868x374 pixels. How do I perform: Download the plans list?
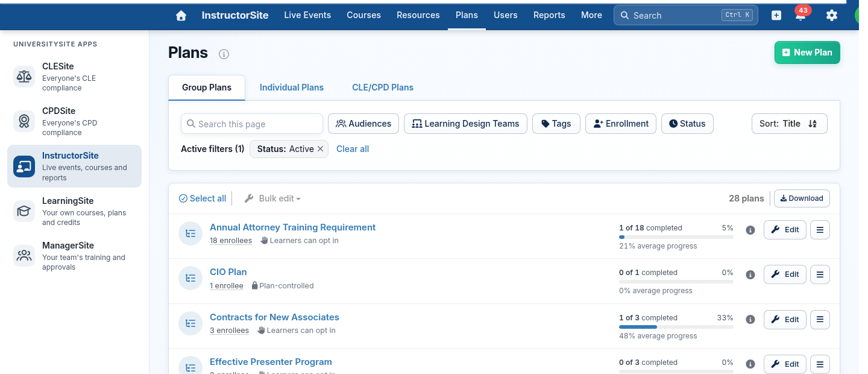[802, 198]
